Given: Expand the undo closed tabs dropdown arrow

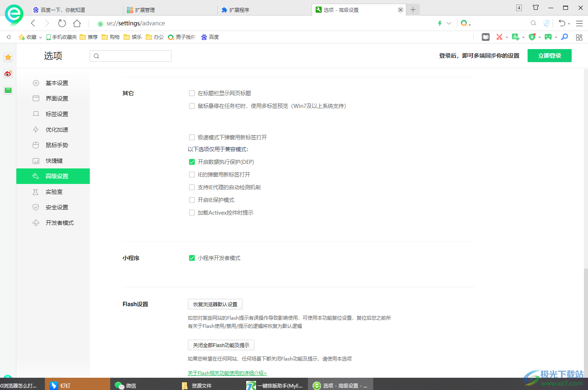Looking at the screenshot, I should point(569,24).
